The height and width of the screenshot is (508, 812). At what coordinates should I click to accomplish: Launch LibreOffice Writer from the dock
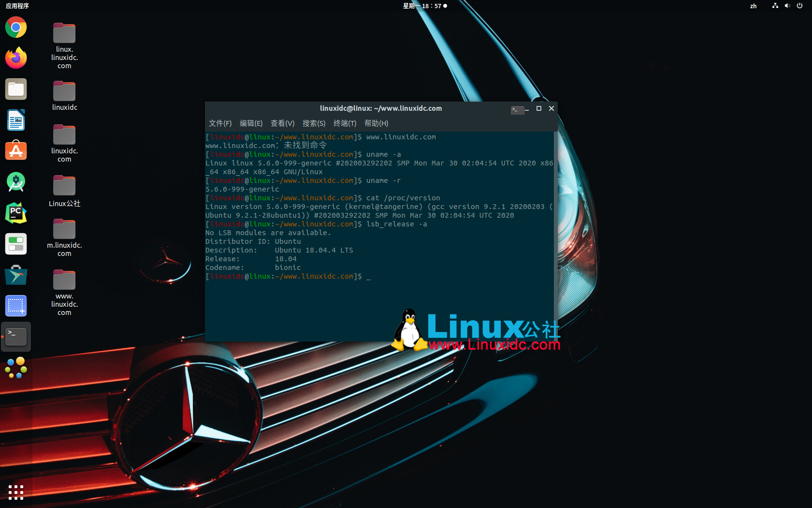(x=16, y=120)
